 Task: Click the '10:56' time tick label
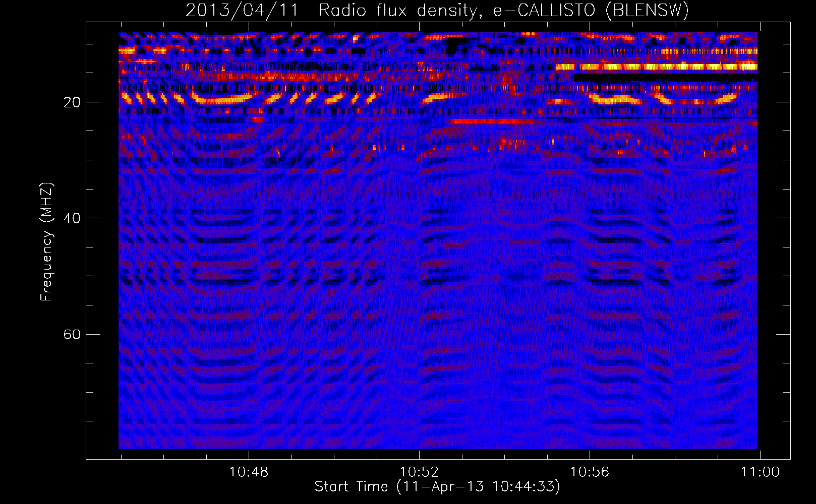[x=590, y=472]
